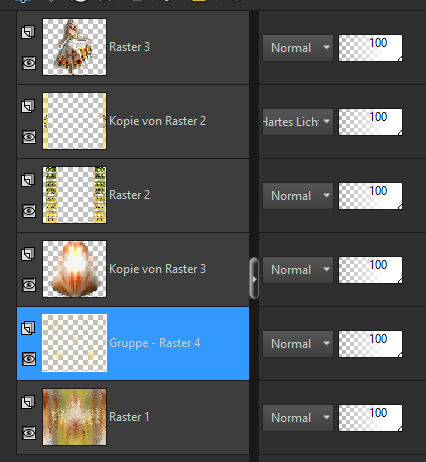Click the layer type icon of Raster 2
The height and width of the screenshot is (462, 426).
point(28,180)
